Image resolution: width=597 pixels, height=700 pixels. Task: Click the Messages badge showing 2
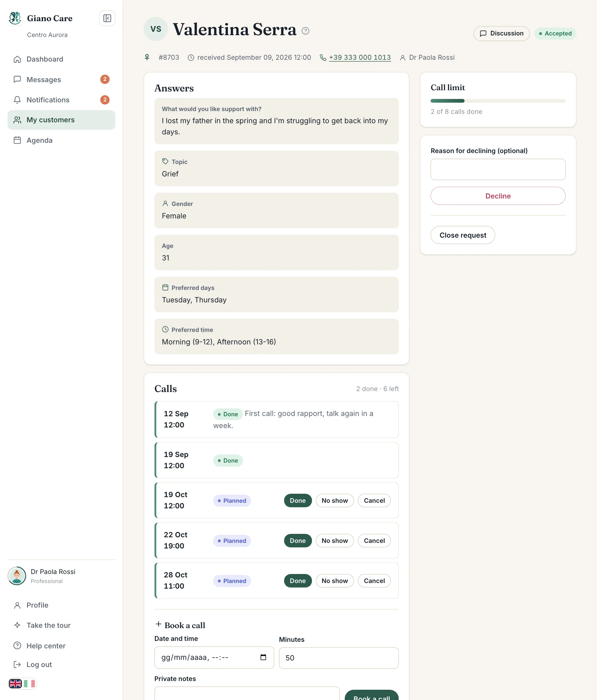[105, 79]
